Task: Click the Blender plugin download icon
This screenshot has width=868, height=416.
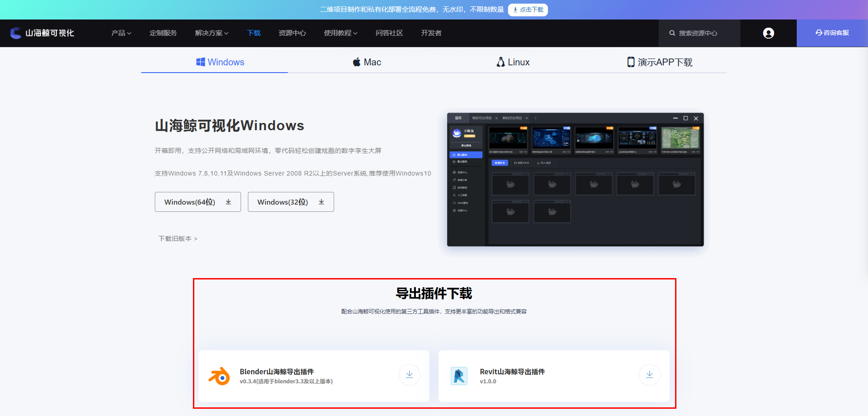Action: 409,375
